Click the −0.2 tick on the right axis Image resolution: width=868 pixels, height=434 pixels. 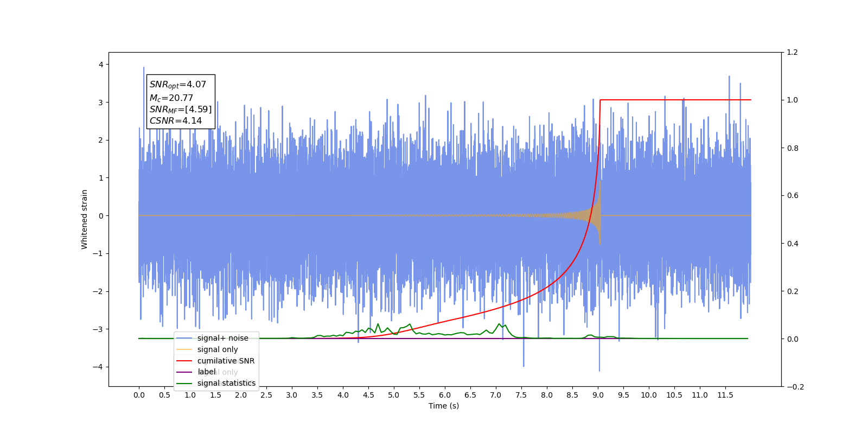coord(795,387)
